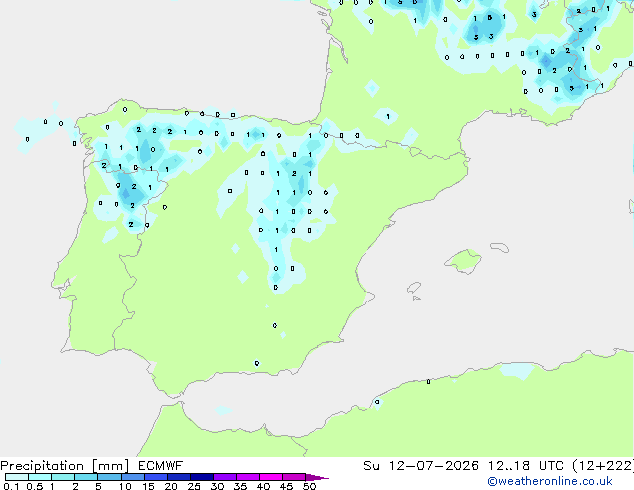This screenshot has height=490, width=634.
Task: Click the 20–25 mm legend color box
Action: pos(178,477)
